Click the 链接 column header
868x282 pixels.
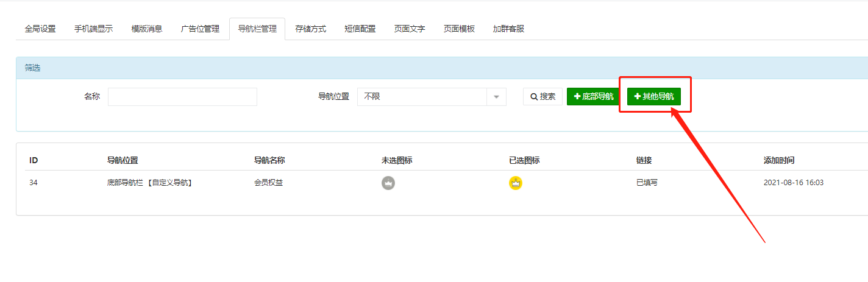pyautogui.click(x=644, y=160)
